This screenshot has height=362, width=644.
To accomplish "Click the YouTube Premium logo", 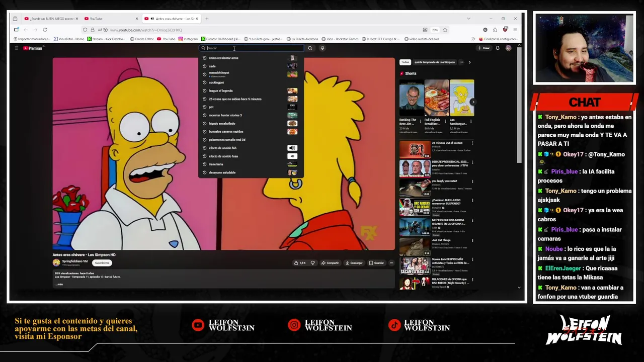I will point(33,48).
